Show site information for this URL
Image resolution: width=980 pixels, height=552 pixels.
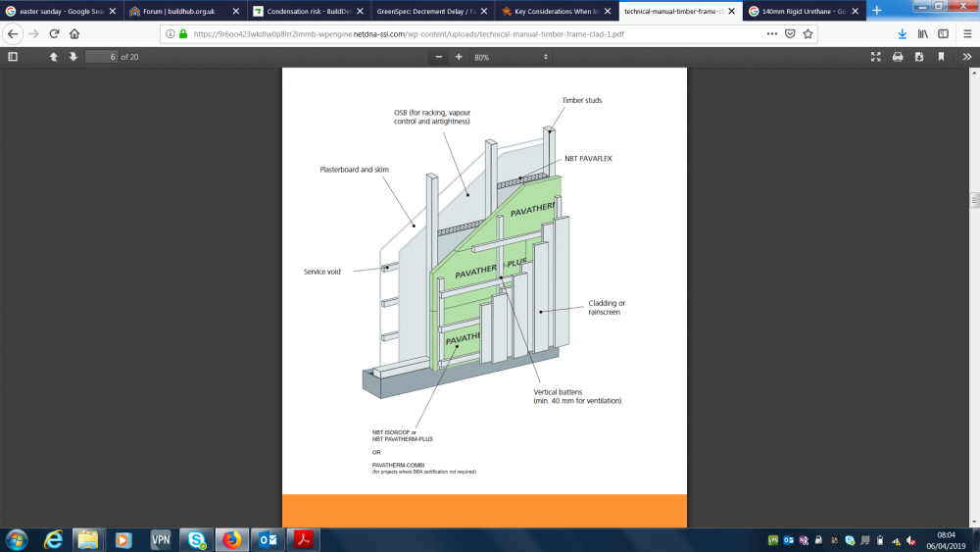(x=170, y=33)
